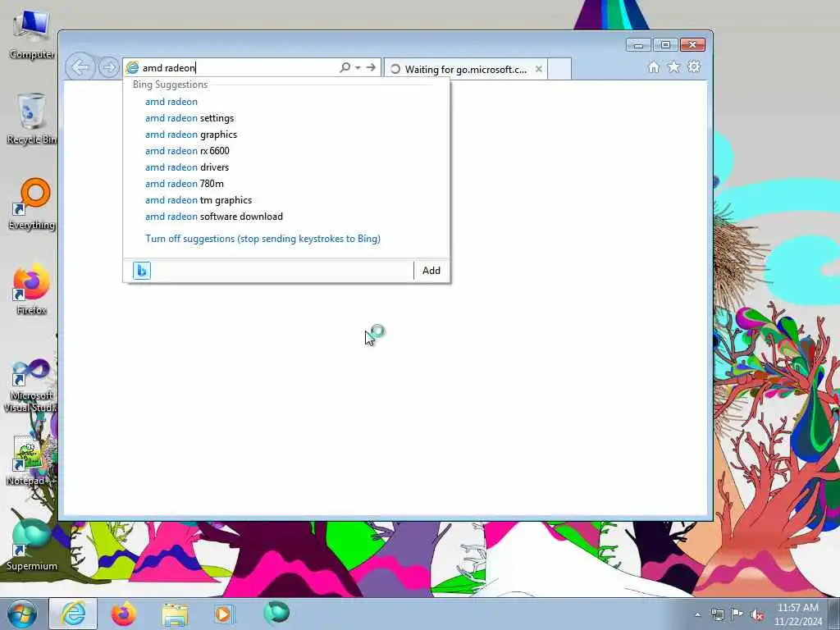Close the Waiting for go.microsoft.c... tab
Image resolution: width=840 pixels, height=630 pixels.
tap(539, 69)
